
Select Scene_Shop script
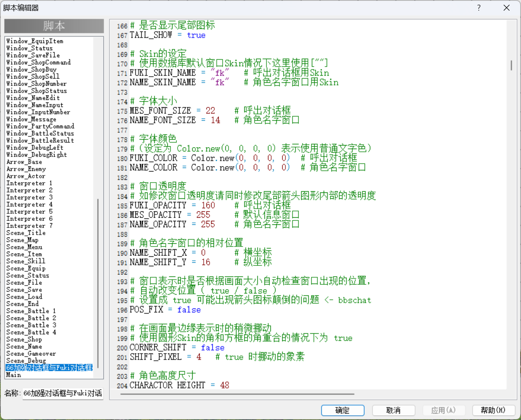tap(24, 339)
